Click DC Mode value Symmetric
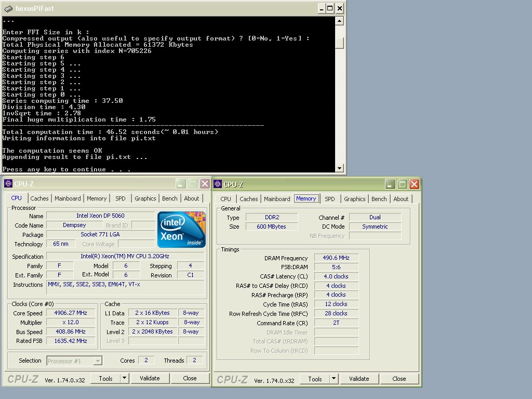 pos(375,227)
